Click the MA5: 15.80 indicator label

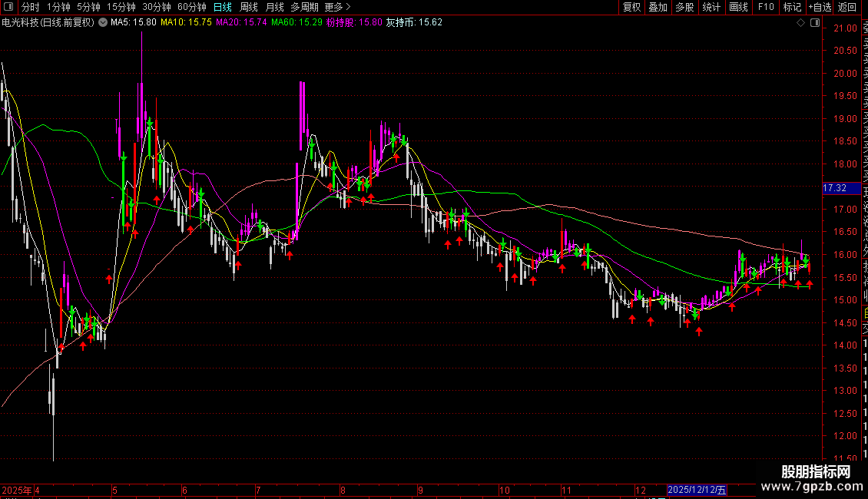(x=134, y=23)
